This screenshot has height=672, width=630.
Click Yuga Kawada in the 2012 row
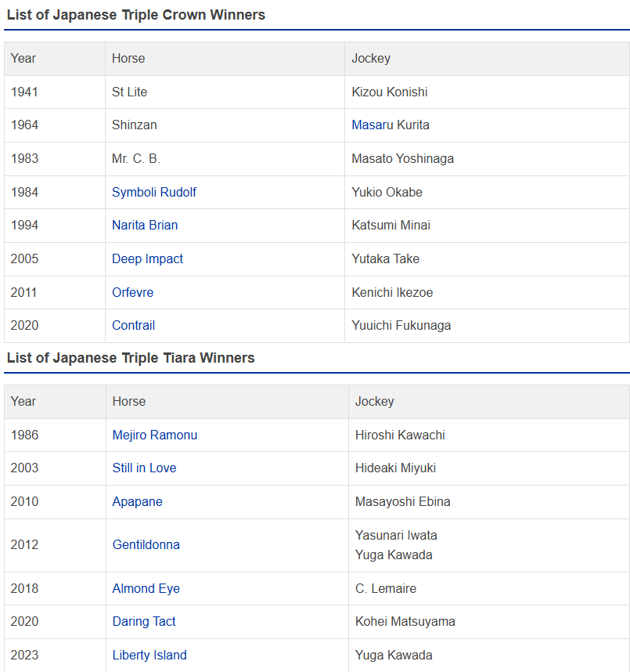pos(394,555)
